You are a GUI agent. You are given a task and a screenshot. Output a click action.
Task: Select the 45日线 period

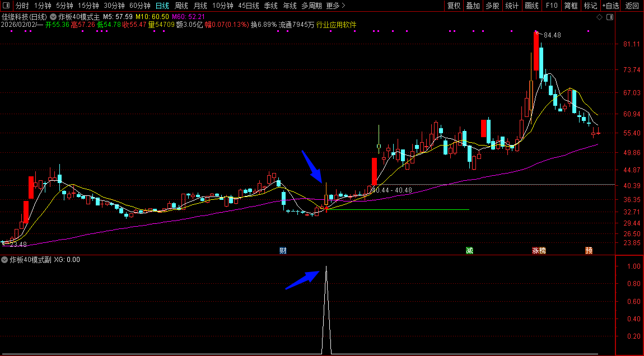(249, 6)
